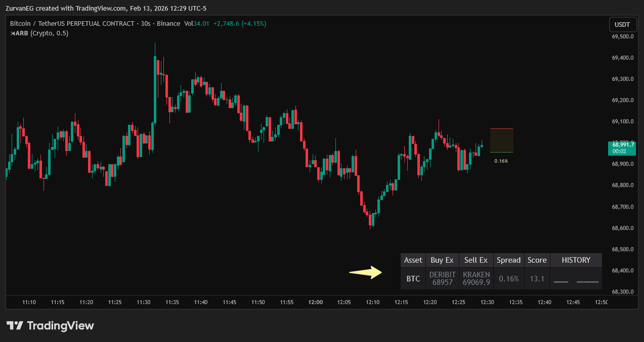Click the 13.1 score cell
644x342 pixels.
(537, 278)
